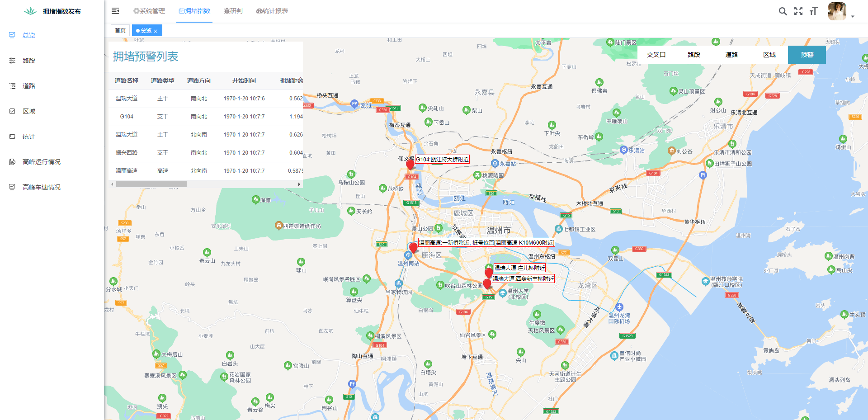Screen dimensions: 868x420
Task: Click the red marker near 温丽高速 label
Action: pyautogui.click(x=413, y=248)
